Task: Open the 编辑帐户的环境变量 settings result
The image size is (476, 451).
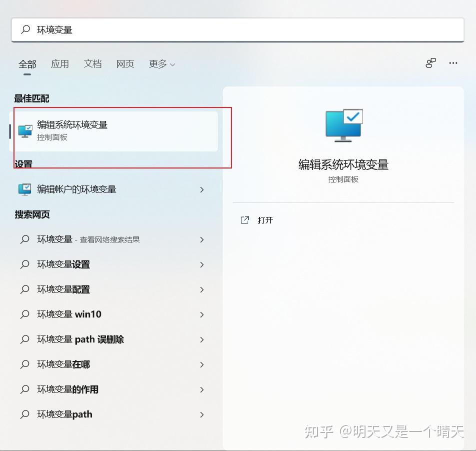Action: tap(112, 189)
